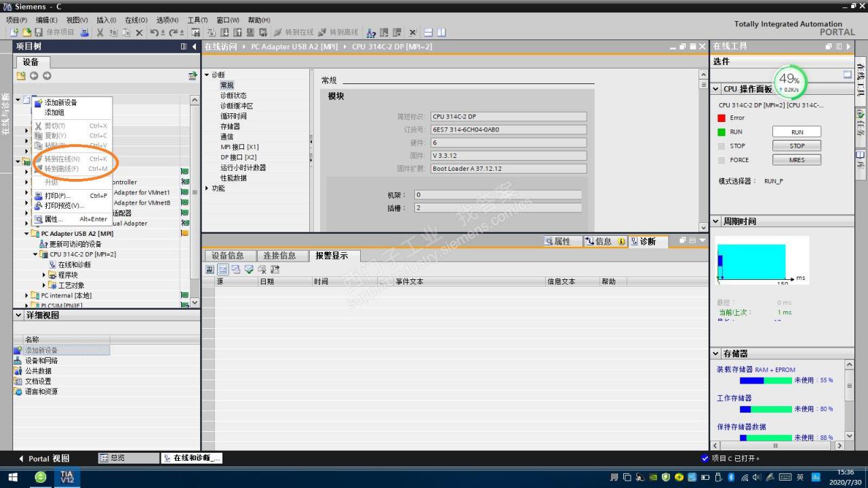Click the cut scissors toolbar icon

tap(100, 33)
